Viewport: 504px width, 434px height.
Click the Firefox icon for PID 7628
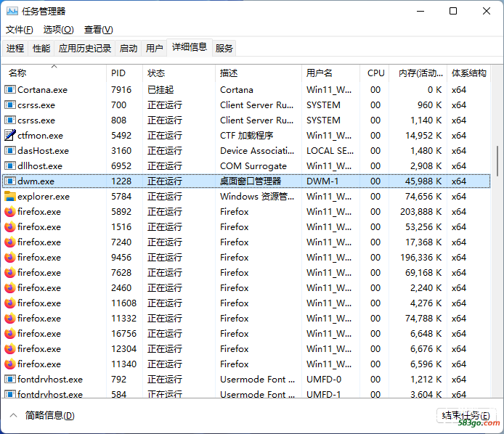click(x=10, y=273)
